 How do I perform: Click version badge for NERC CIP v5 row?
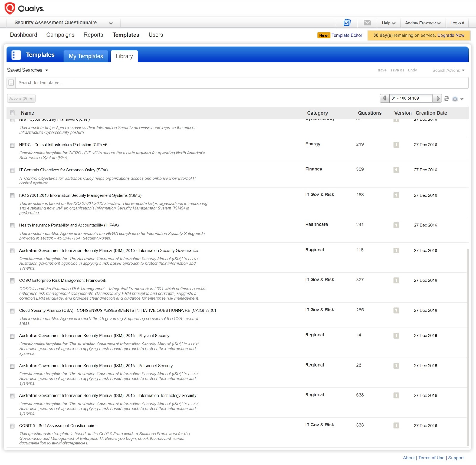click(396, 145)
